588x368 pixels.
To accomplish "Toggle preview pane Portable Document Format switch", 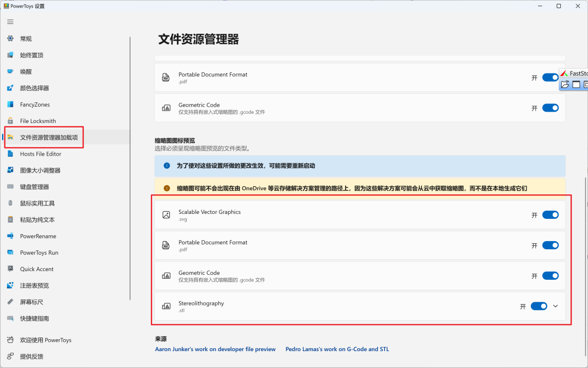I will pyautogui.click(x=550, y=78).
